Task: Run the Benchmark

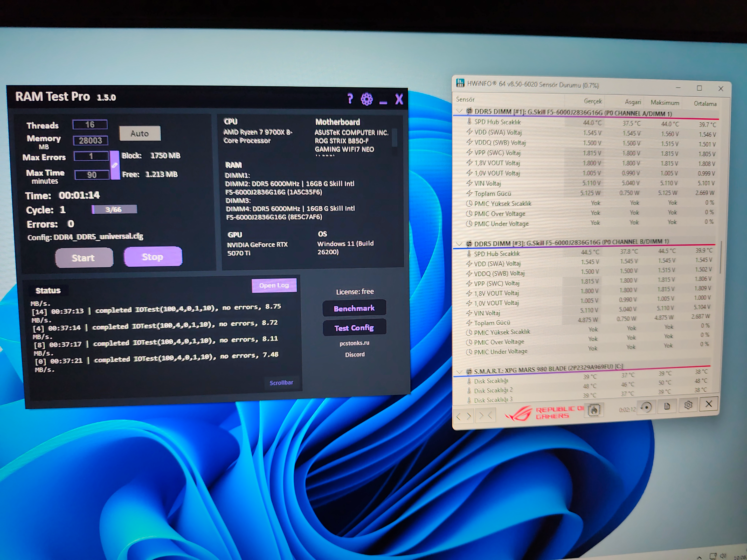Action: [x=354, y=308]
